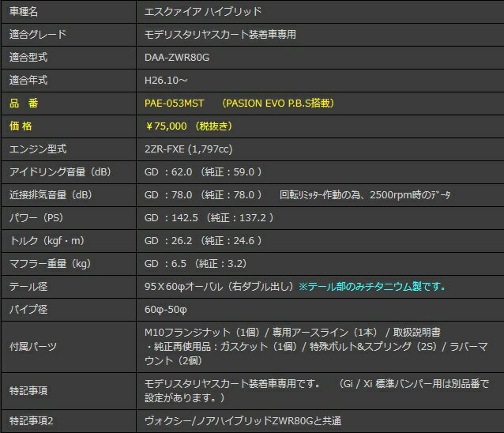Select the ¥75,000 price value

(166, 126)
